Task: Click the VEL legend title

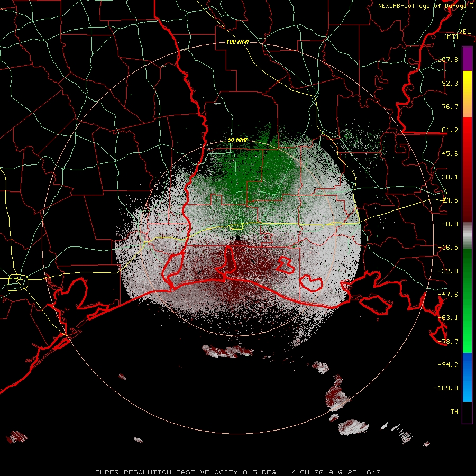Action: (464, 32)
